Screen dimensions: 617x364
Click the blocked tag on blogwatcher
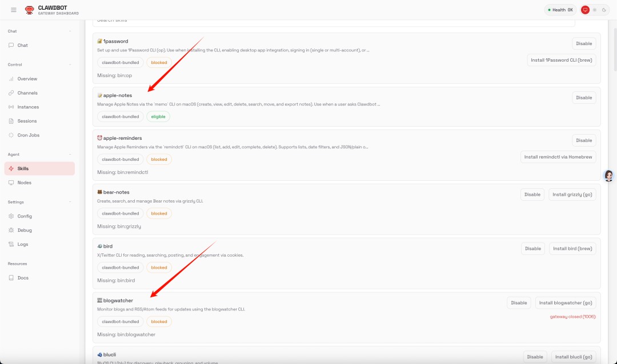point(159,322)
